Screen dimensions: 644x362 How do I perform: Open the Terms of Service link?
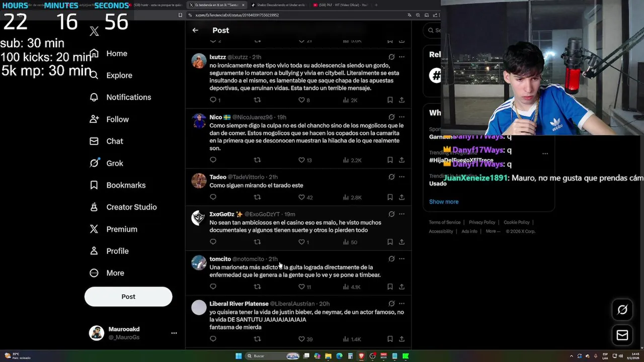[x=445, y=222]
